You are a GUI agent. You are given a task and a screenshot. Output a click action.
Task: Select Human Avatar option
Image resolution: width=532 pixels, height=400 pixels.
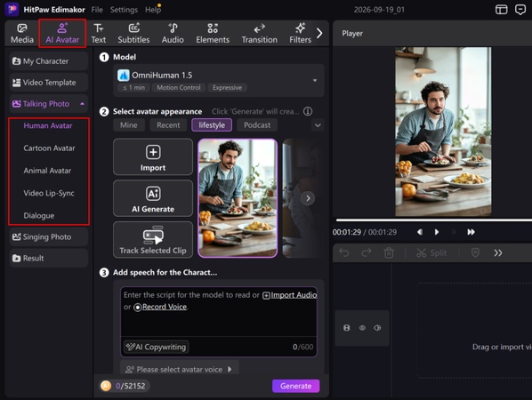tap(48, 125)
